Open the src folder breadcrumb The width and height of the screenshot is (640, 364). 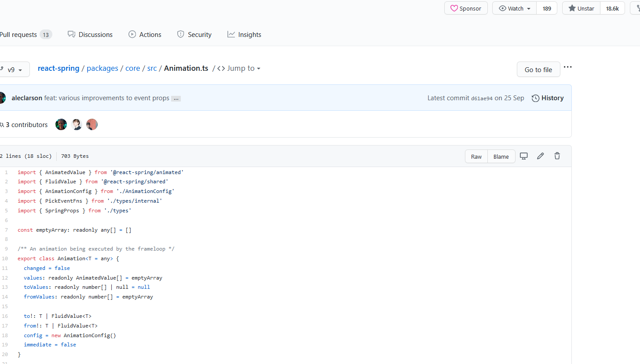click(152, 68)
